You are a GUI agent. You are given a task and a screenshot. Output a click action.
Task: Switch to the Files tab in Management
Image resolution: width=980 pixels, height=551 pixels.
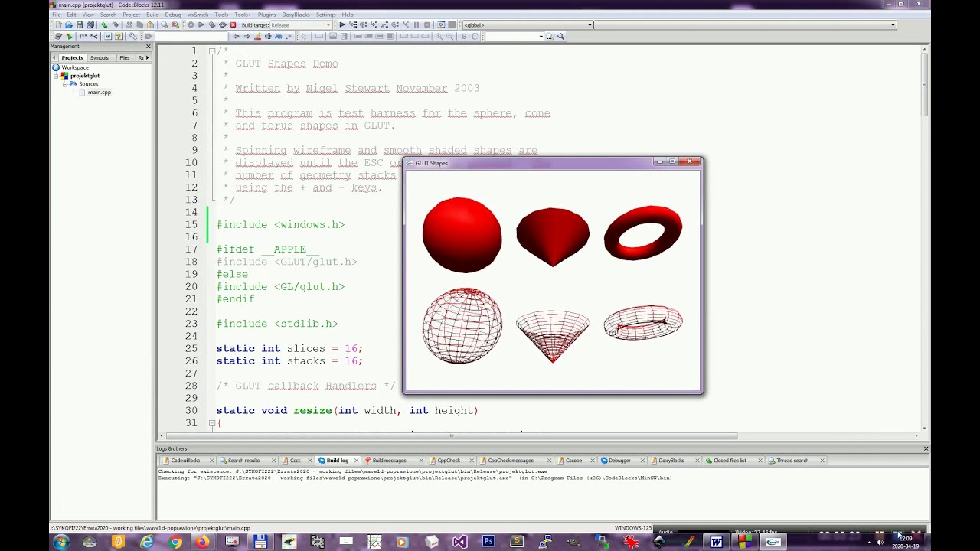pos(124,57)
